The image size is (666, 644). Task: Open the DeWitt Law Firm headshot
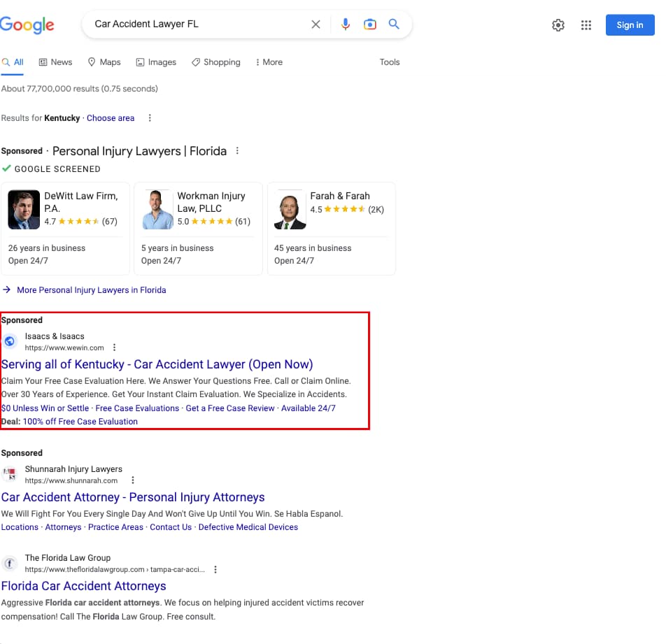click(24, 210)
